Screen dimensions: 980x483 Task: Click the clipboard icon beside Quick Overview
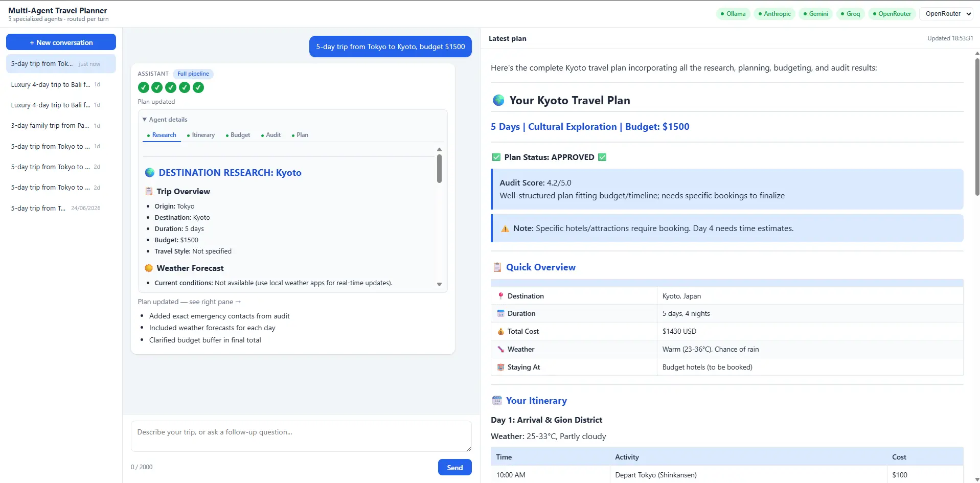tap(497, 267)
